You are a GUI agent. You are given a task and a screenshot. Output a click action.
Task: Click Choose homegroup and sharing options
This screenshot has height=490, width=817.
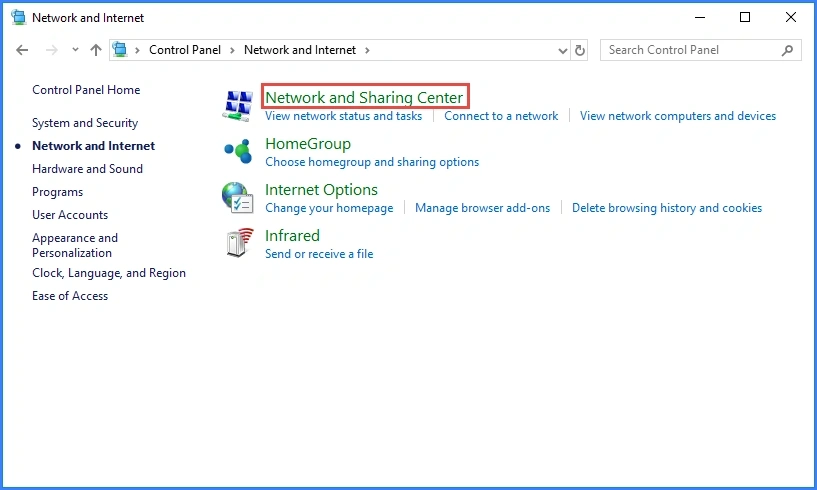tap(372, 162)
